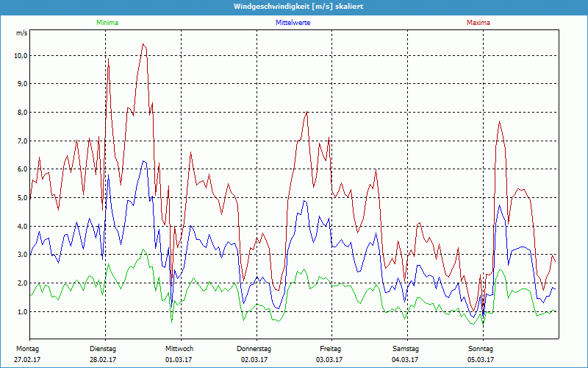Screen dimensions: 588x368
Task: Click the date 27.02.17
Action: coord(27,360)
